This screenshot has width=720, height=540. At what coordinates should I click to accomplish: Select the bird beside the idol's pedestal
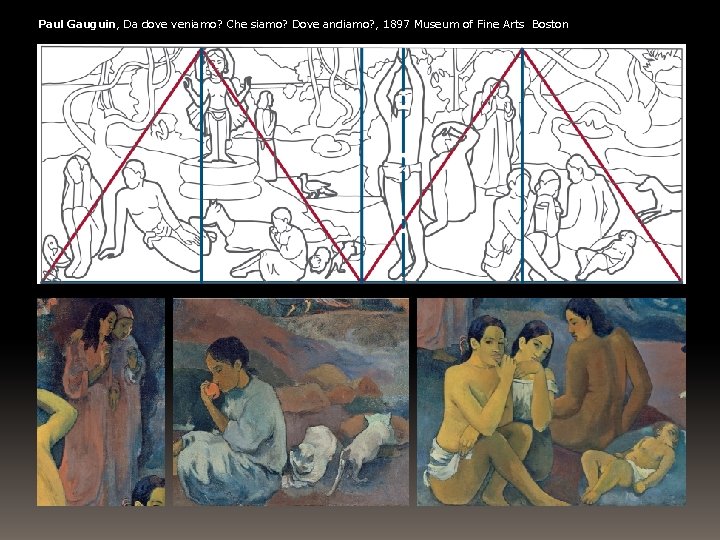[315, 186]
